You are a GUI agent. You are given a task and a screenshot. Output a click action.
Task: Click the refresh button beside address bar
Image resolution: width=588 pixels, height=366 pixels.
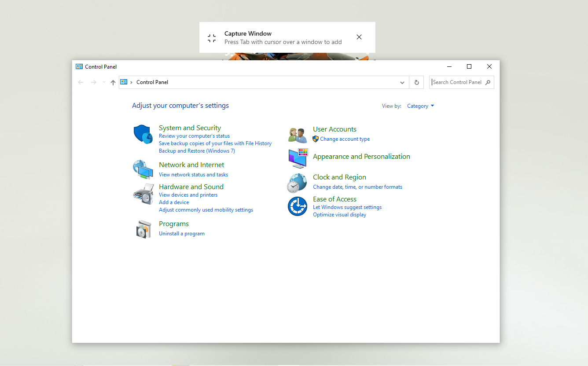(x=416, y=82)
